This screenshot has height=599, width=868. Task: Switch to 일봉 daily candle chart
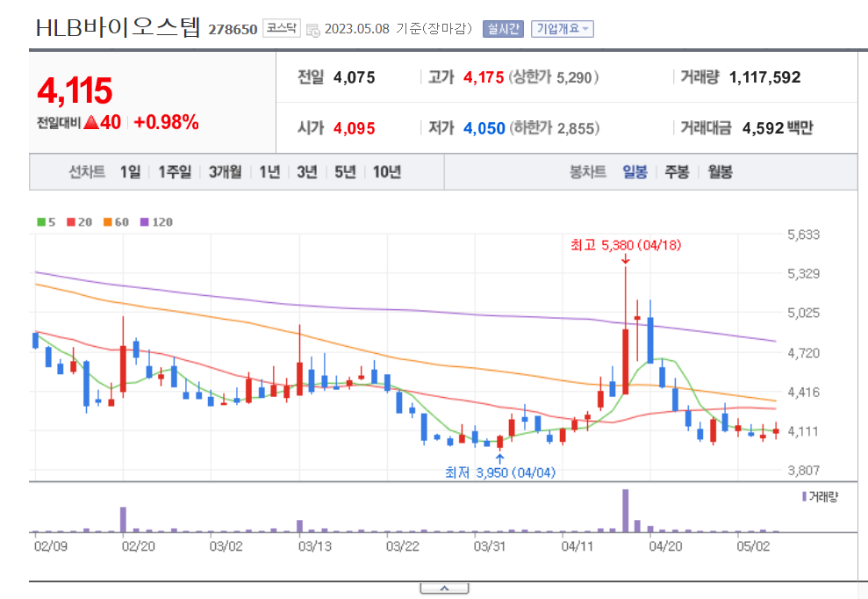pos(635,172)
